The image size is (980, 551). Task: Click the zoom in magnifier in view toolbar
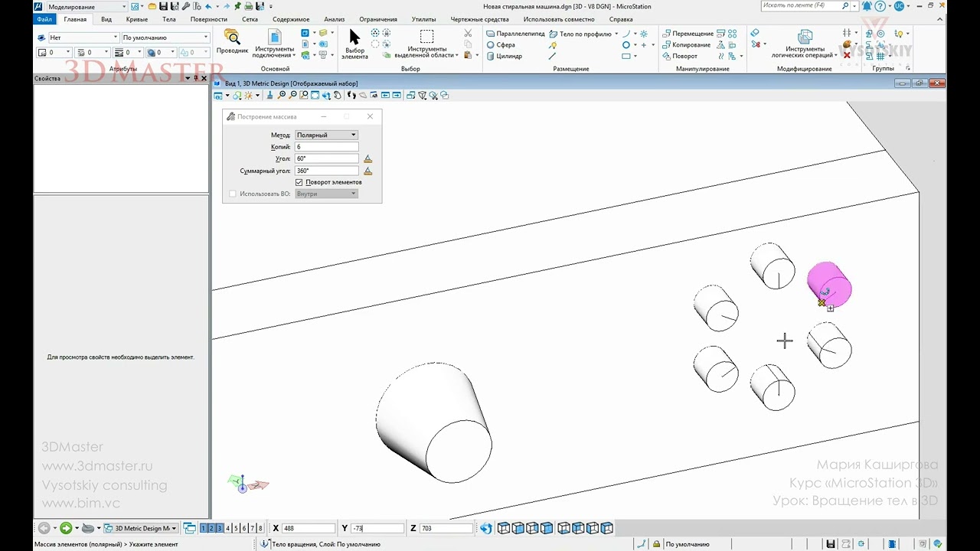[x=282, y=96]
